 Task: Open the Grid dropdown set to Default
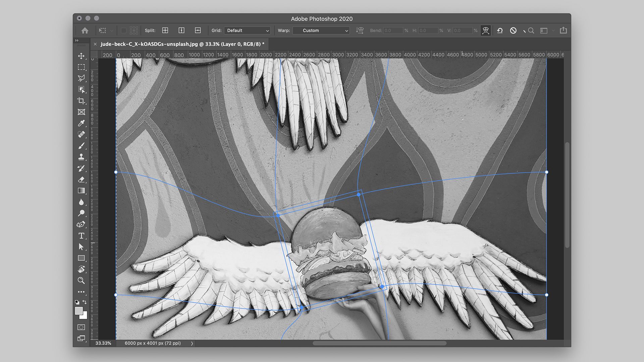point(247,30)
